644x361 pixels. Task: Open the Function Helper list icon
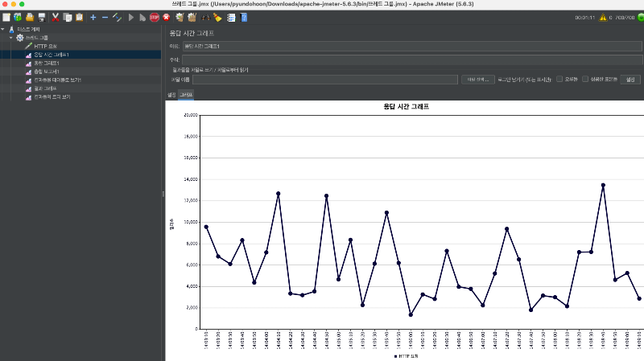[231, 17]
